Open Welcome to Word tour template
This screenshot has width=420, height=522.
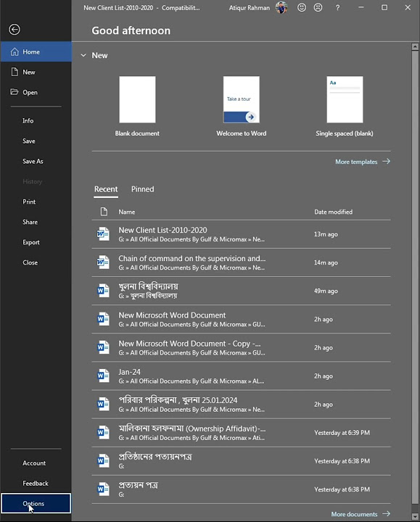coord(241,106)
